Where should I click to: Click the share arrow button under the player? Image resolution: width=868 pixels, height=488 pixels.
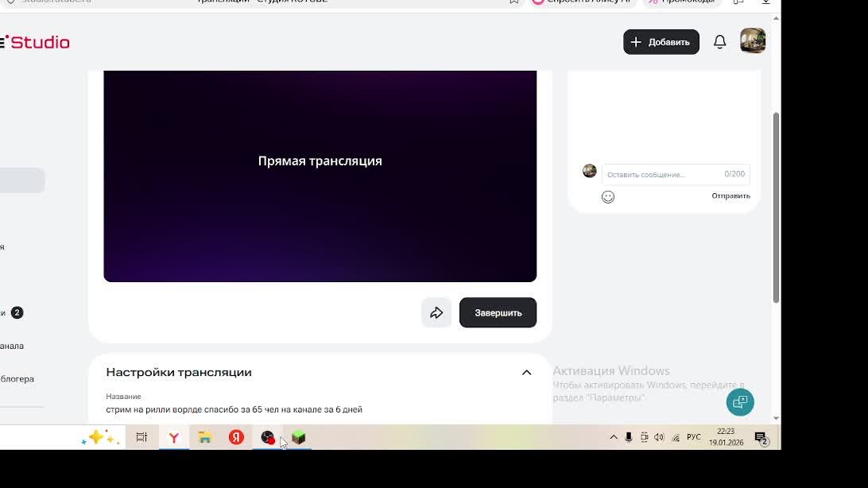pos(436,312)
